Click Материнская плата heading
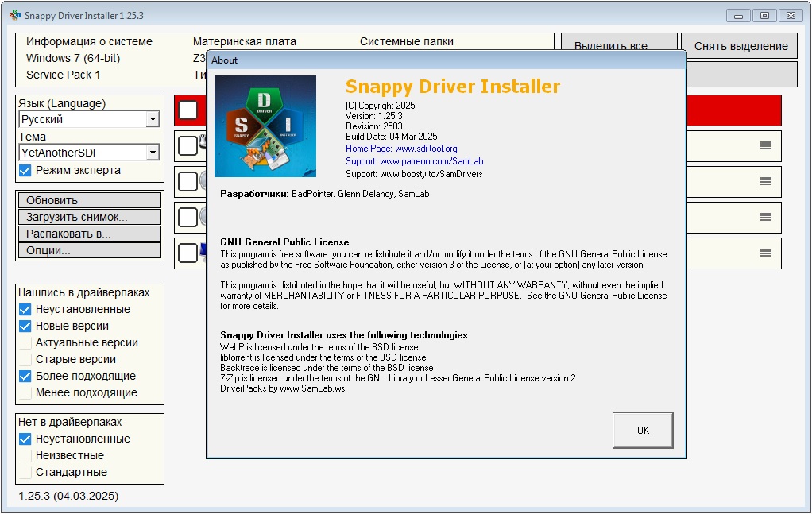 coord(245,41)
